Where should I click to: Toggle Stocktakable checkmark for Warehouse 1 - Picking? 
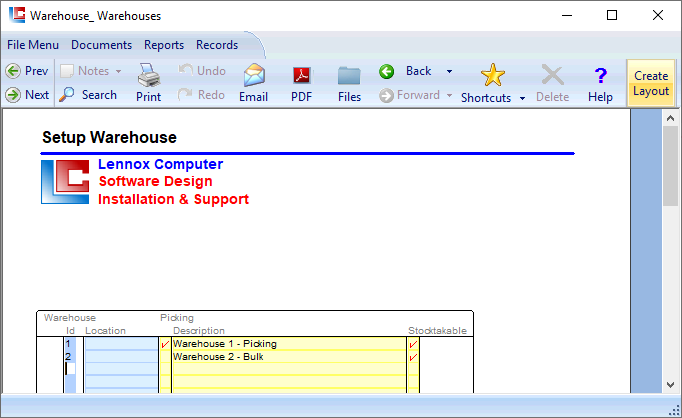(x=413, y=344)
